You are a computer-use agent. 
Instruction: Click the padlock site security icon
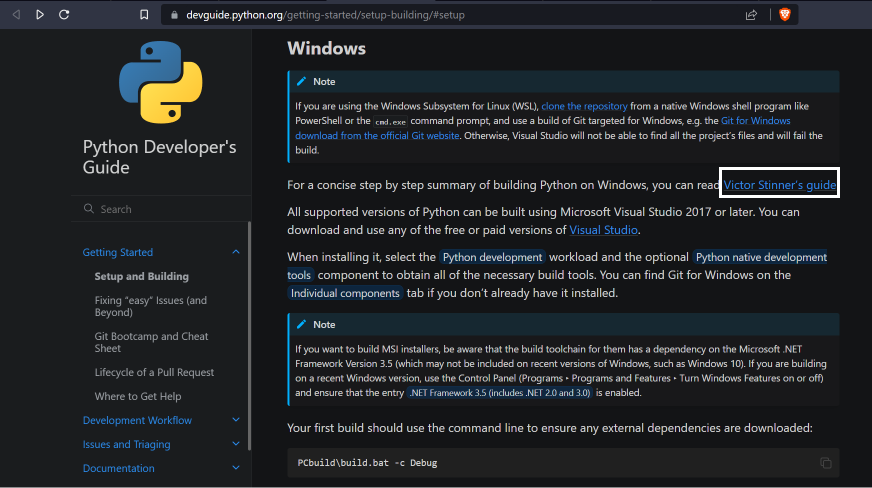pos(175,15)
